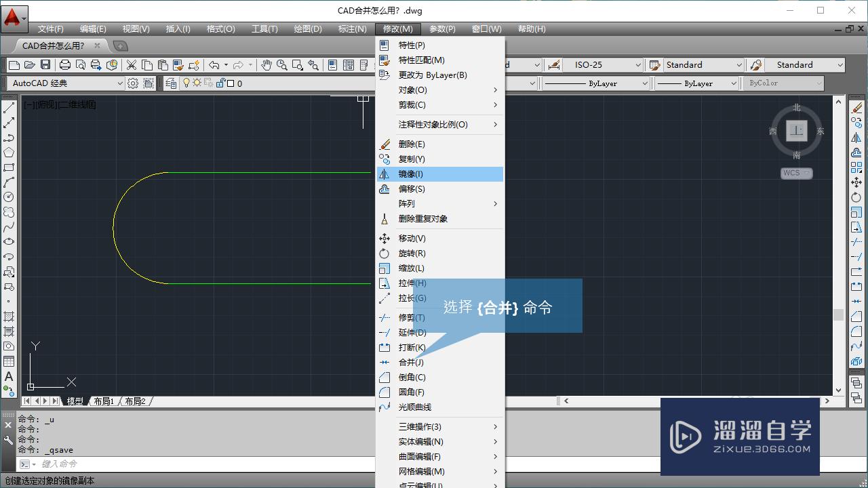Choose 圆角(F) menu entry

coord(440,392)
